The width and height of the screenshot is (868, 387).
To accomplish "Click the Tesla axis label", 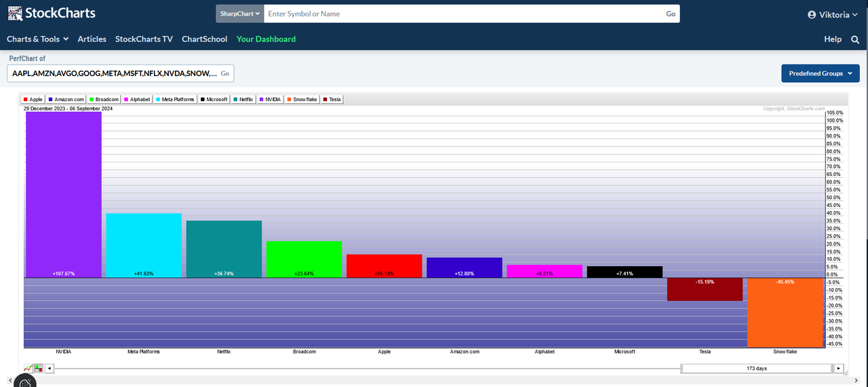I will pyautogui.click(x=705, y=352).
